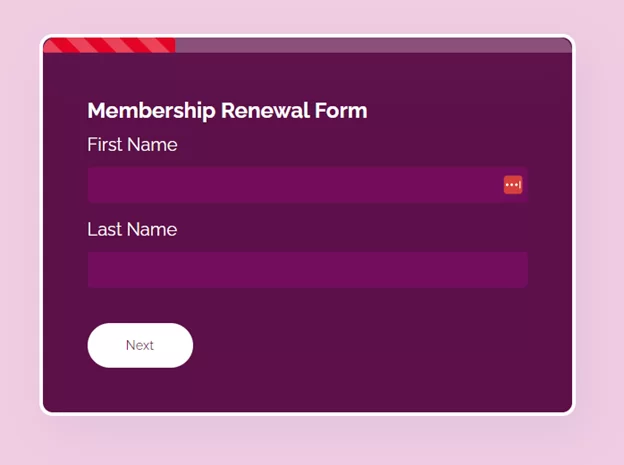Click empty dark area beside the Next button
The width and height of the screenshot is (624, 465).
point(380,346)
